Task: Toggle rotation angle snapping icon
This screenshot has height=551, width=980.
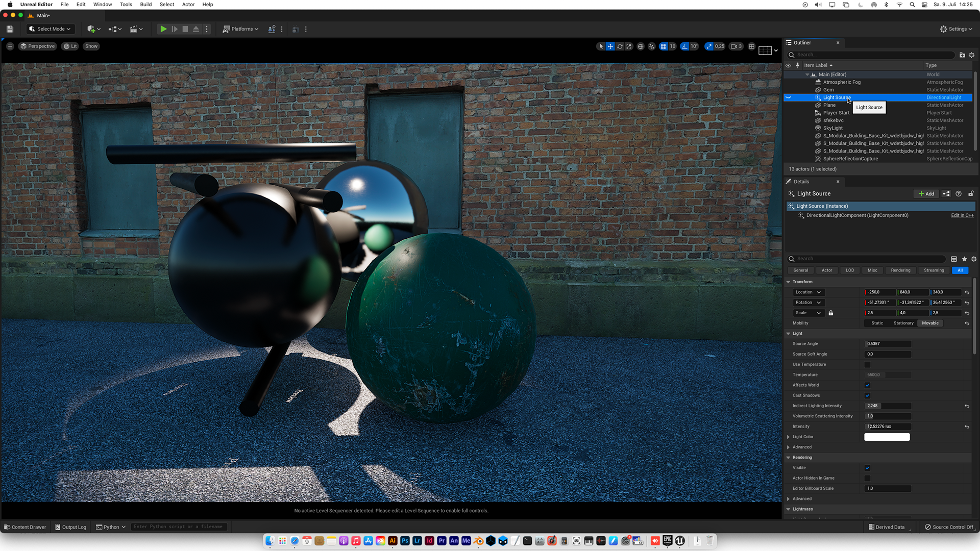Action: (x=684, y=46)
